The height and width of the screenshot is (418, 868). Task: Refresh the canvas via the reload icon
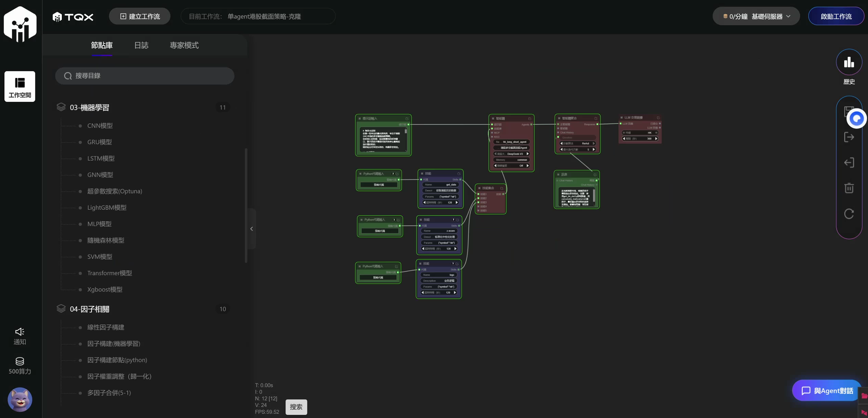(x=849, y=214)
